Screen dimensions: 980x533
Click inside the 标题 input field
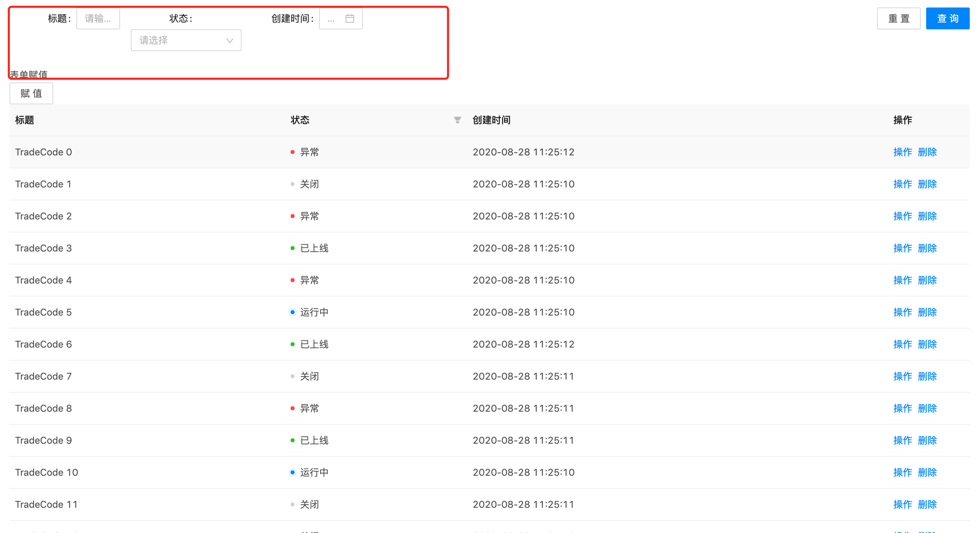[98, 18]
